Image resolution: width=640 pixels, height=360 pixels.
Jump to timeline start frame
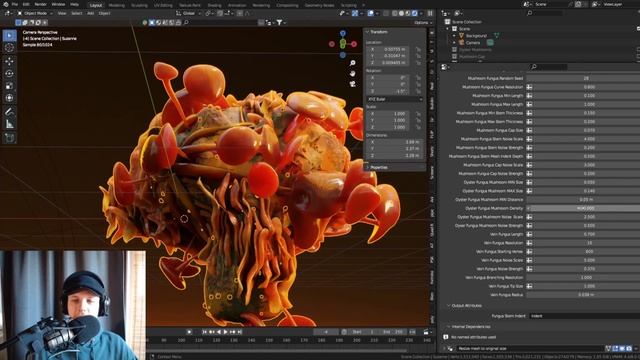click(x=204, y=332)
